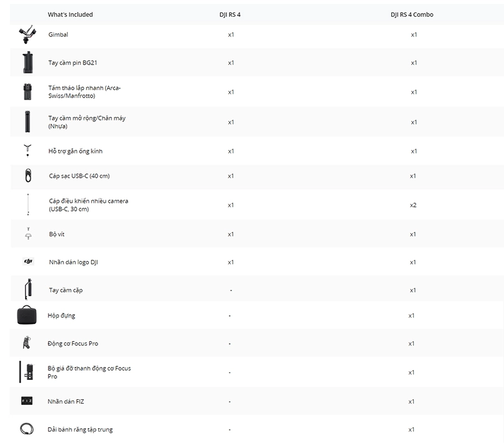
Task: Click the FIZ sticker icon
Action: (x=27, y=401)
